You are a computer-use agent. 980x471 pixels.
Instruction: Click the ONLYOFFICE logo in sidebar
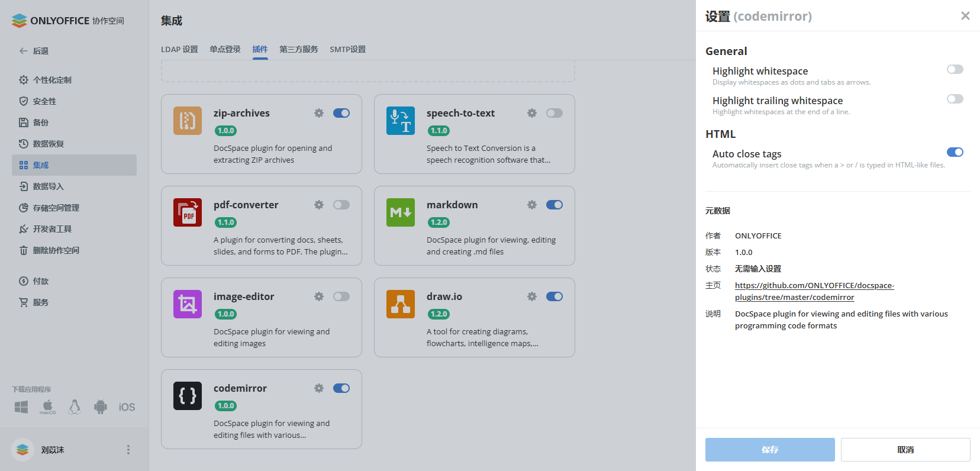tap(68, 21)
